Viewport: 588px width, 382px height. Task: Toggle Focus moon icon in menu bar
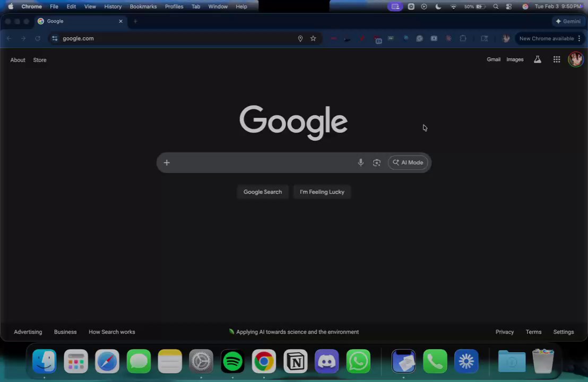[438, 6]
